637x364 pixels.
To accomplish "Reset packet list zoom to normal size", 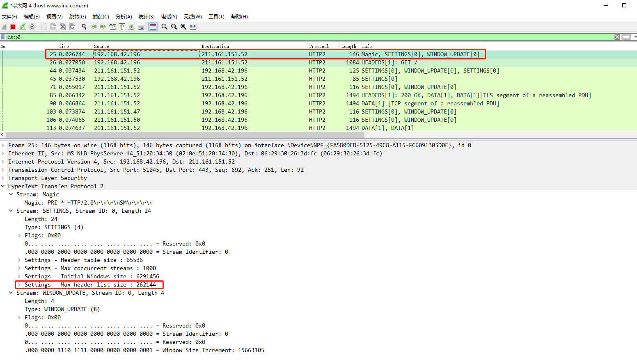I will [x=183, y=26].
